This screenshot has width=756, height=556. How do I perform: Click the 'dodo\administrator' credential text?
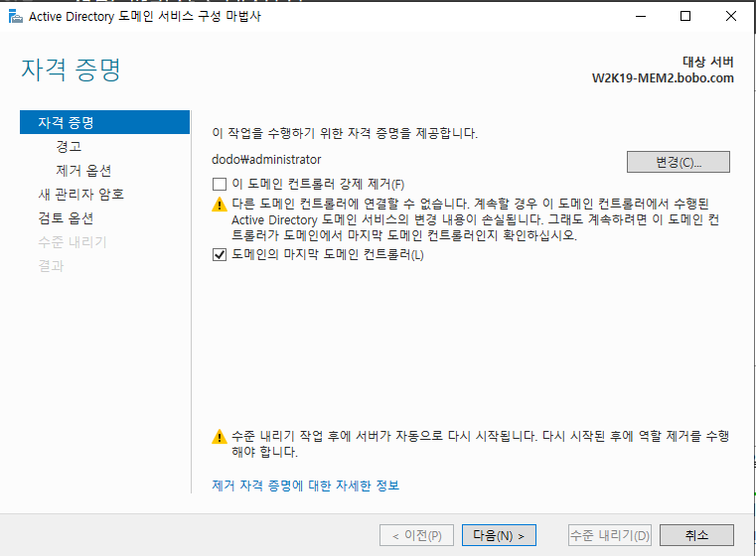(266, 160)
